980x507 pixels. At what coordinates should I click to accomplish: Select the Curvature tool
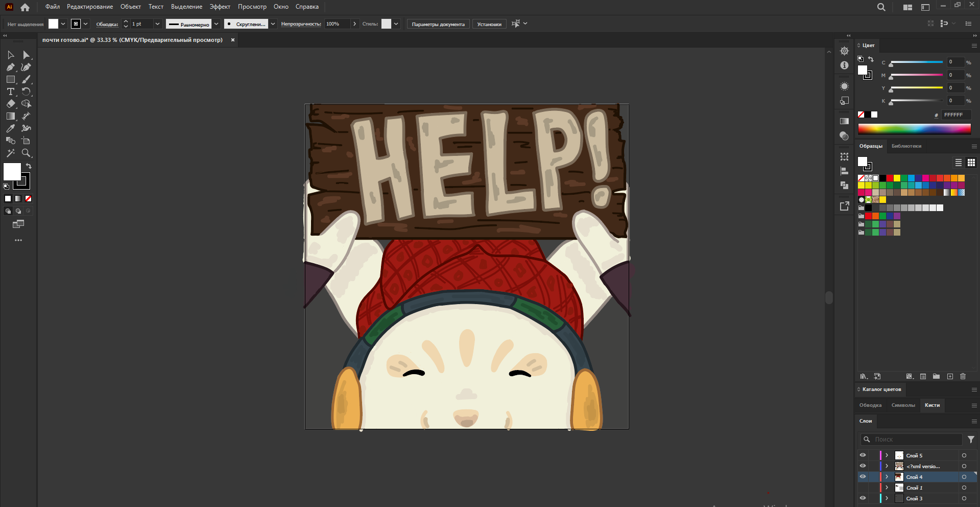(x=26, y=67)
